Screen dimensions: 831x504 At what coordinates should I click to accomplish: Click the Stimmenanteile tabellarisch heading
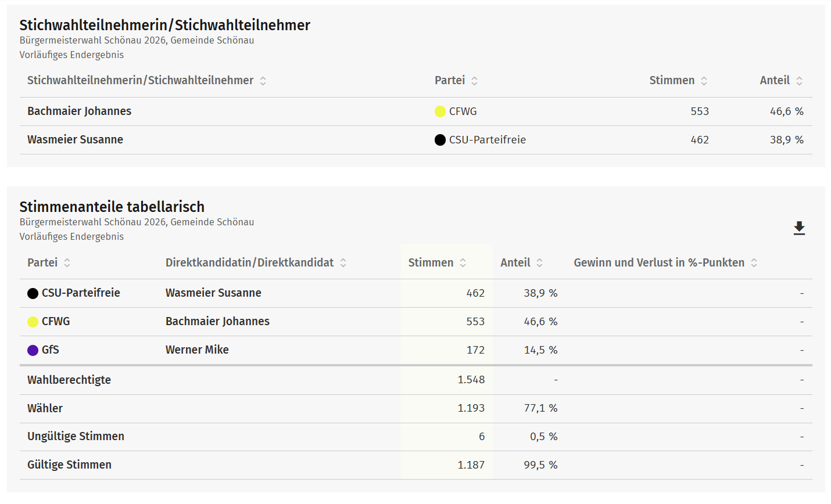(112, 207)
